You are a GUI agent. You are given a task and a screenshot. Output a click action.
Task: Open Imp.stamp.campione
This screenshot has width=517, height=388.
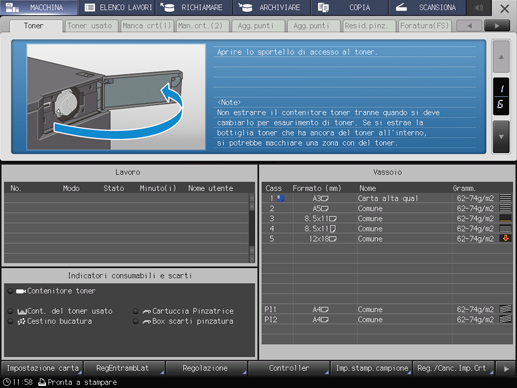coord(371,368)
